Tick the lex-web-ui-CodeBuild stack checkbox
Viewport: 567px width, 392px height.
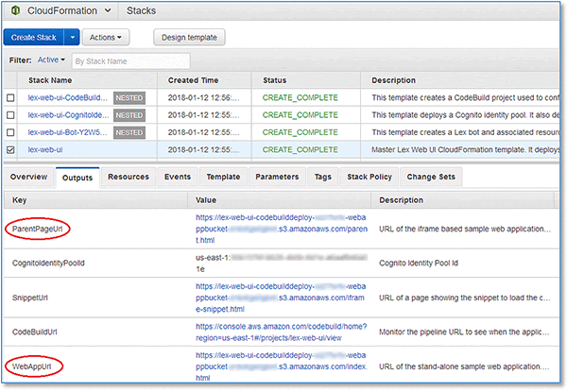10,98
